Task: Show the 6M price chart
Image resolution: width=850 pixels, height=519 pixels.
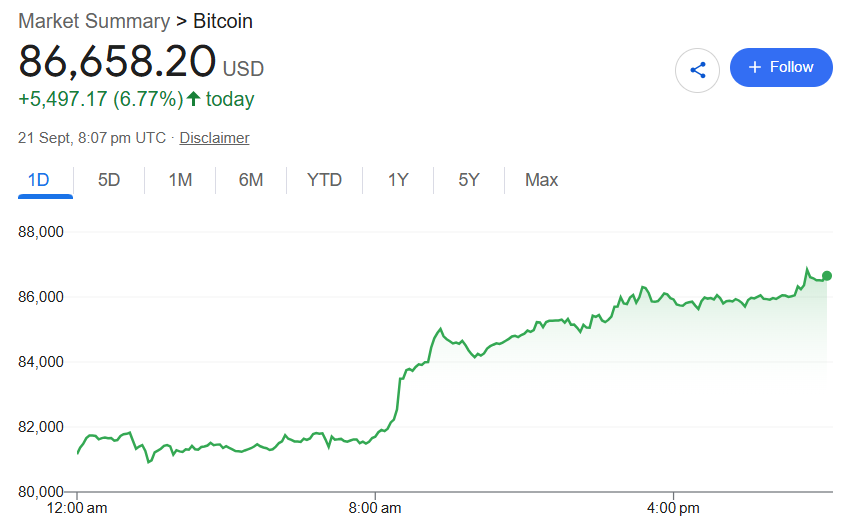Action: (x=250, y=180)
